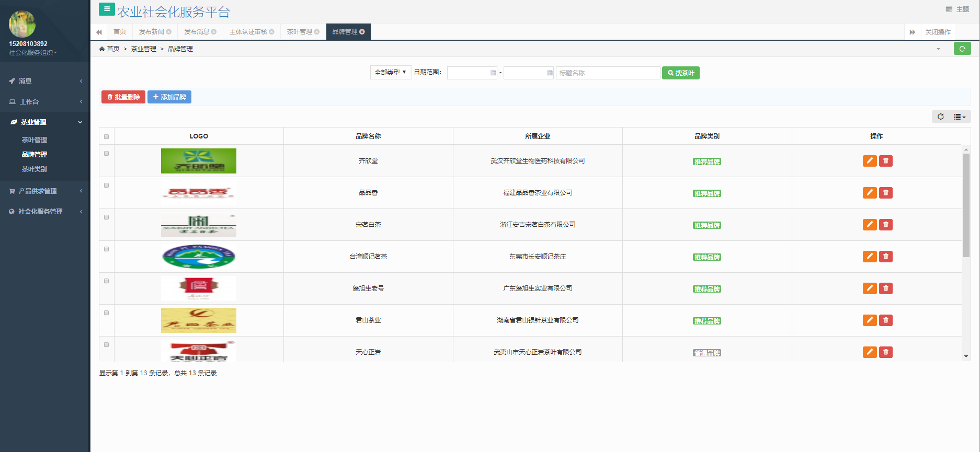Click the green 搜茶叶 search button
The width and height of the screenshot is (980, 452).
click(x=680, y=73)
